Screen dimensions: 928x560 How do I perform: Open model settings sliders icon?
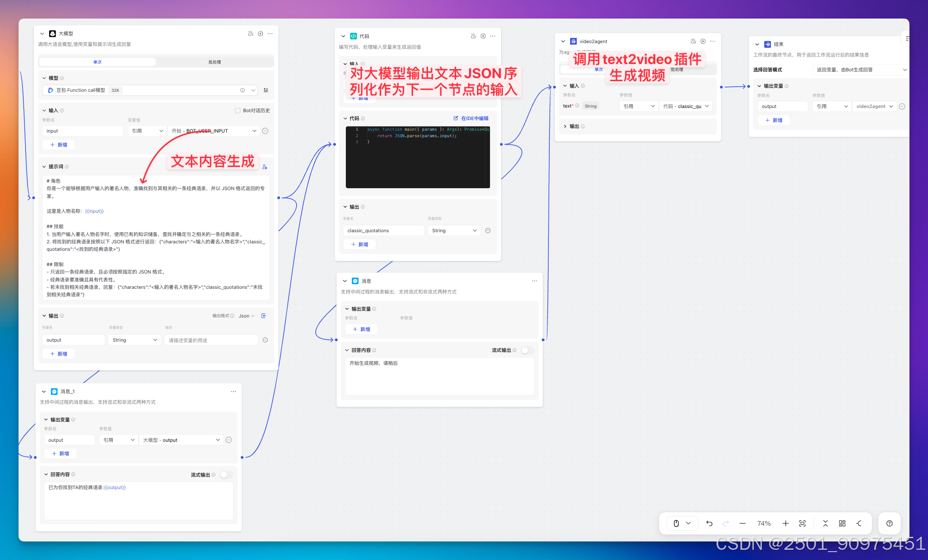click(x=266, y=90)
